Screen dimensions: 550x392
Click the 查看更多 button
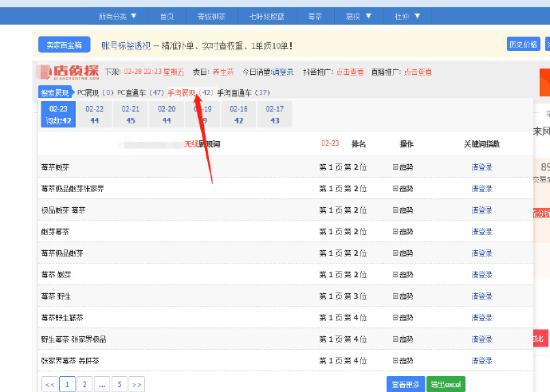404,384
